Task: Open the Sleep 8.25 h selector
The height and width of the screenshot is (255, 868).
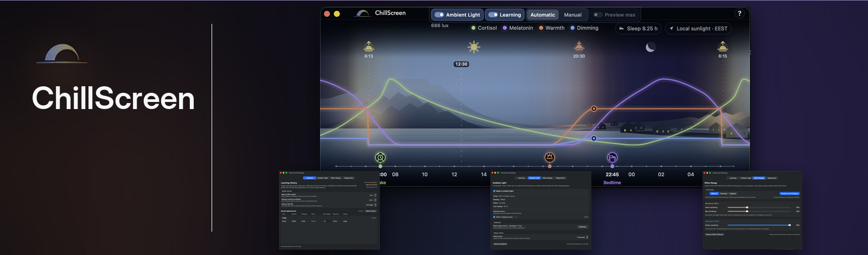Action: tap(638, 28)
